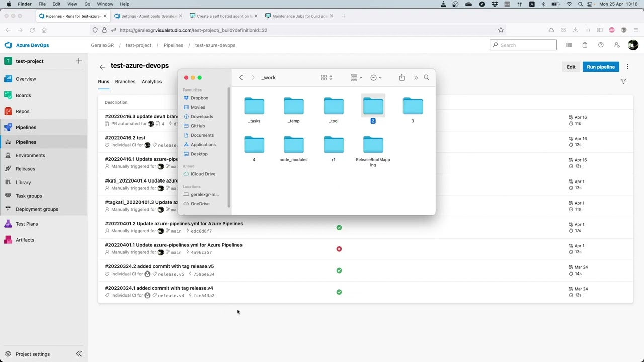
Task: Bookmark this page with star icon
Action: pos(501,30)
